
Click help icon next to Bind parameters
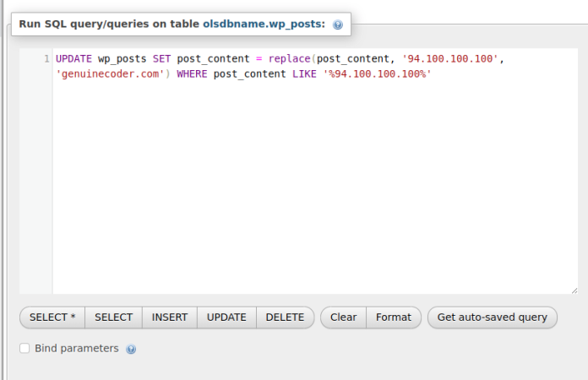(131, 349)
